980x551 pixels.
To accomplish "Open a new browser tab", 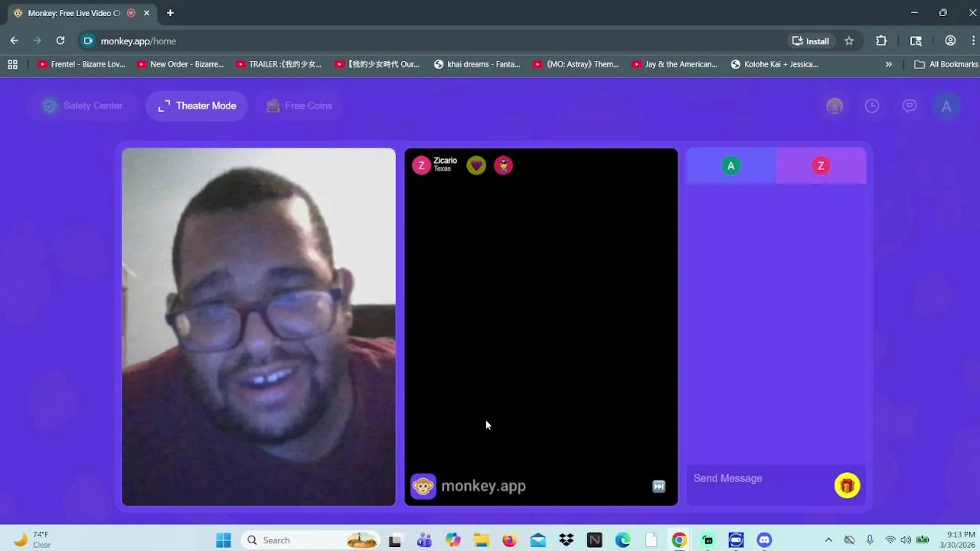I will [170, 13].
